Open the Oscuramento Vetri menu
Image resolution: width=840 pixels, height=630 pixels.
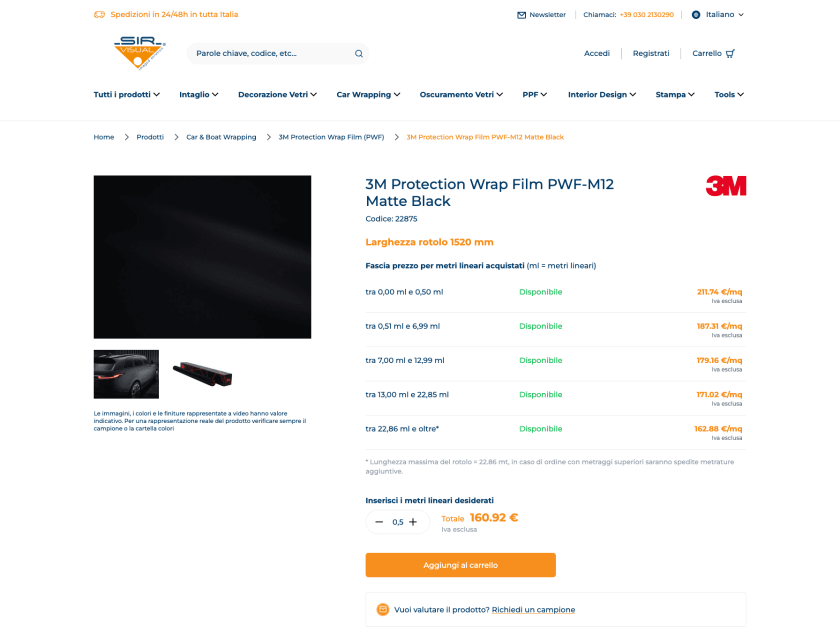point(461,94)
